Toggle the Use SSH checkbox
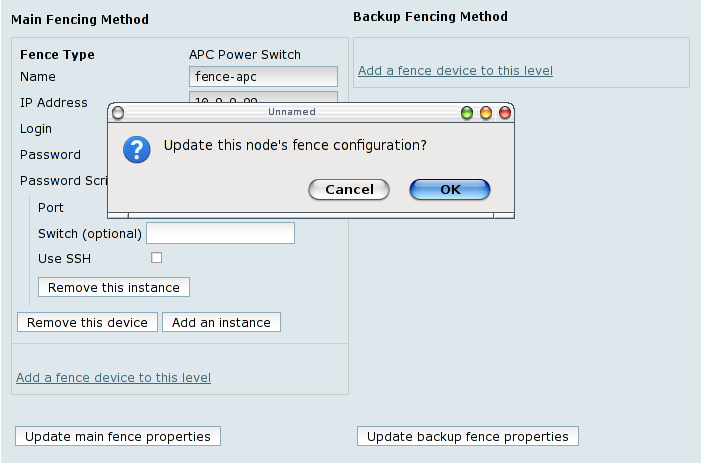This screenshot has width=701, height=463. click(156, 258)
